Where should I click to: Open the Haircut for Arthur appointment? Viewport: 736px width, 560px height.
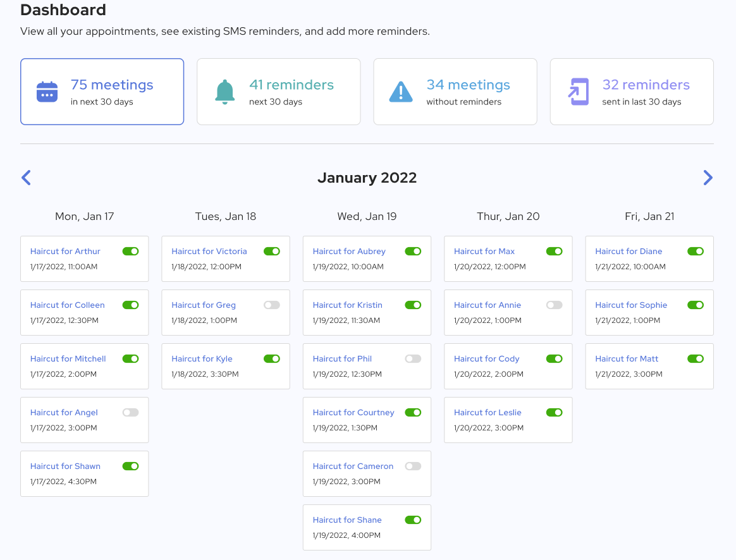65,252
